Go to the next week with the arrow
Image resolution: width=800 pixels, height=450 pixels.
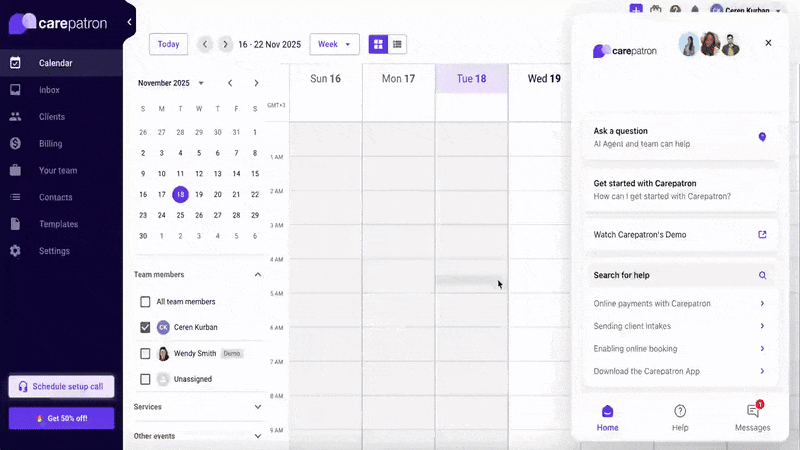(x=225, y=44)
